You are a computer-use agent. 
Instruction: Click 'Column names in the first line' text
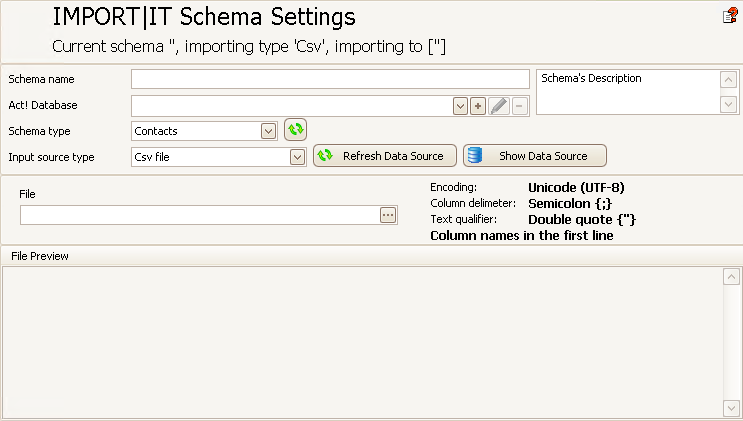pyautogui.click(x=522, y=236)
